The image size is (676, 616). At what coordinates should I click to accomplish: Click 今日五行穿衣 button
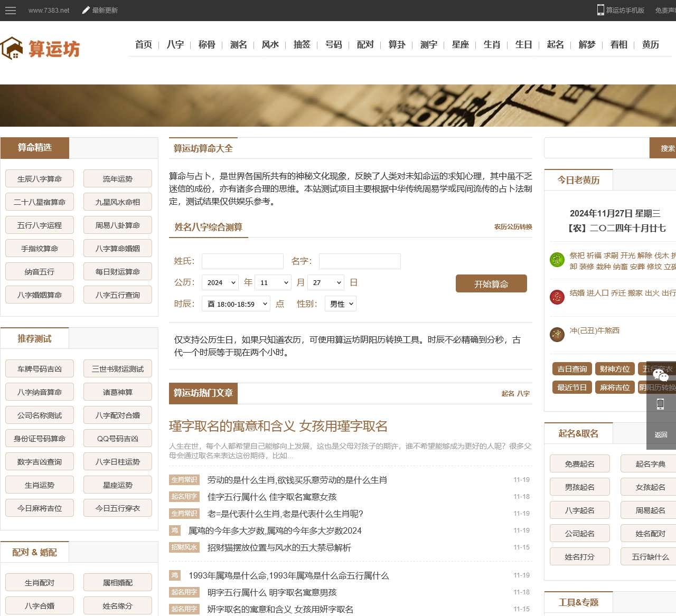point(118,508)
